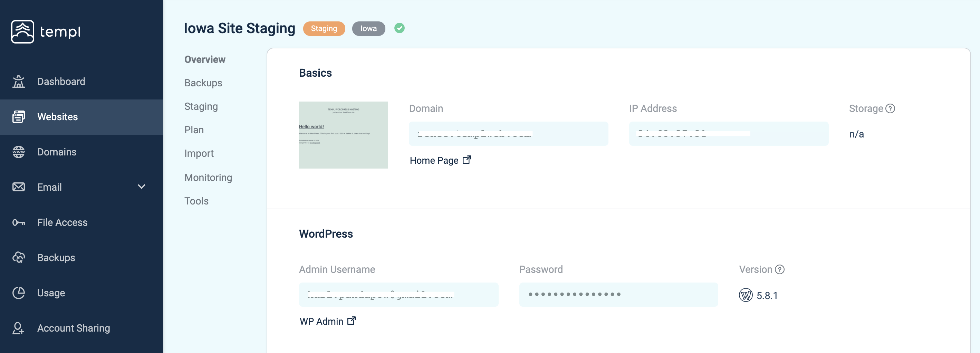Open the Plan tab

(194, 130)
